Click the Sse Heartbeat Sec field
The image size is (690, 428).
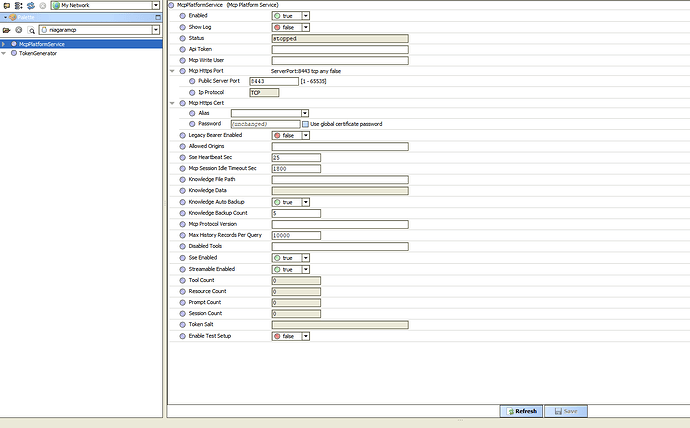[x=296, y=157]
